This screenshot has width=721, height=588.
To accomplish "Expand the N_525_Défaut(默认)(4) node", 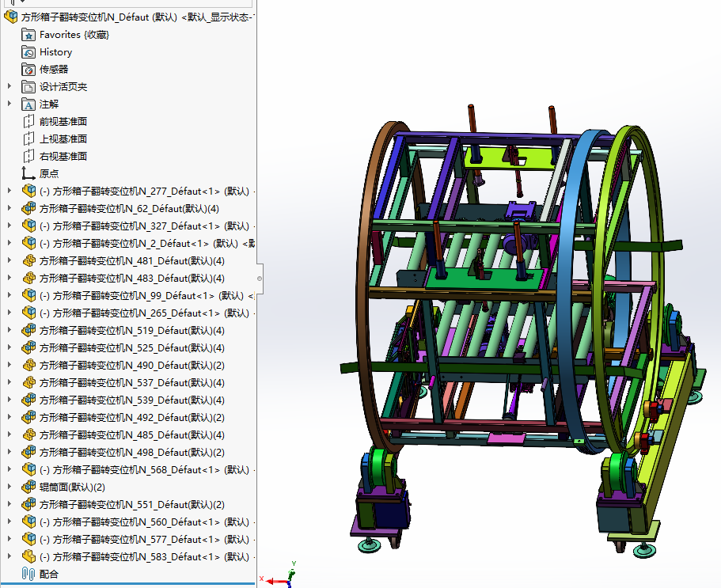I will (x=9, y=347).
